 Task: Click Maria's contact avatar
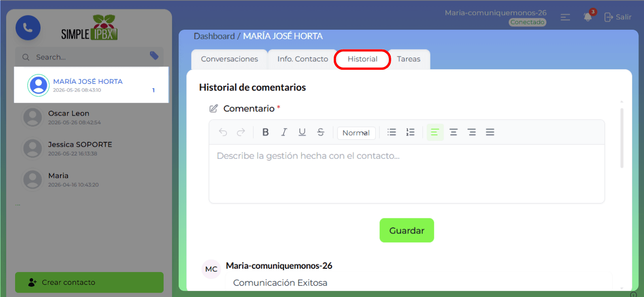pos(33,180)
